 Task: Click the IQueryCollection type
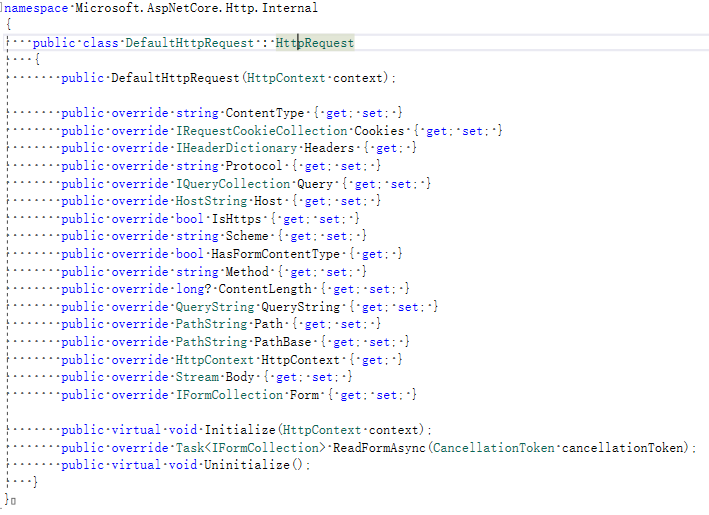[x=232, y=184]
